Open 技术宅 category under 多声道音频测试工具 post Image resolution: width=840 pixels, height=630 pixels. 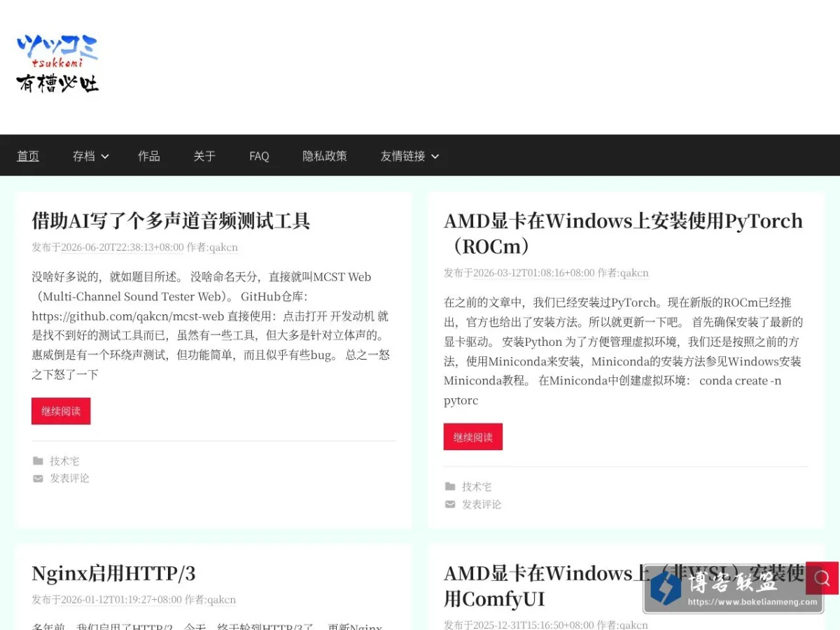click(x=64, y=461)
